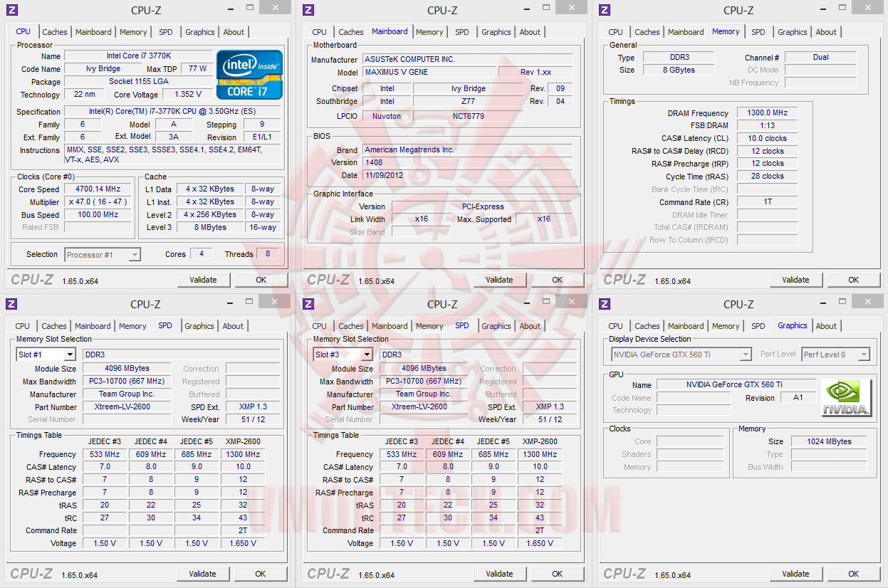
Task: Click the processor name field Intel Core i7 3770K
Action: click(x=139, y=56)
